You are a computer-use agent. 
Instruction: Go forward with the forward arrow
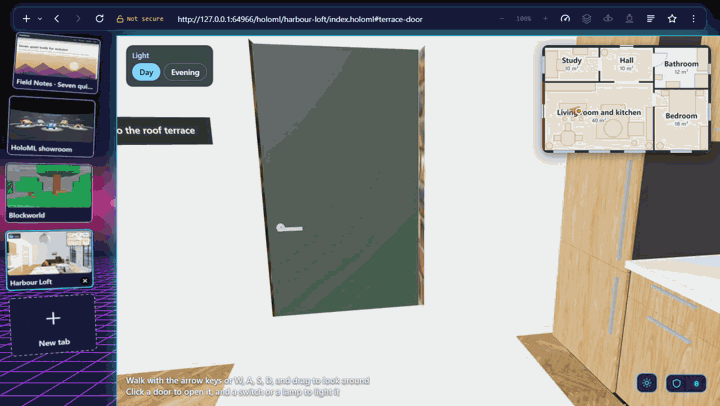coord(78,19)
